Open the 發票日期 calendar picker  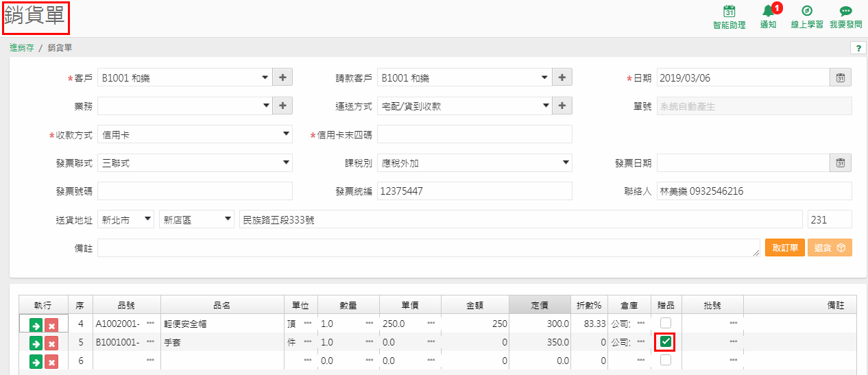point(841,162)
